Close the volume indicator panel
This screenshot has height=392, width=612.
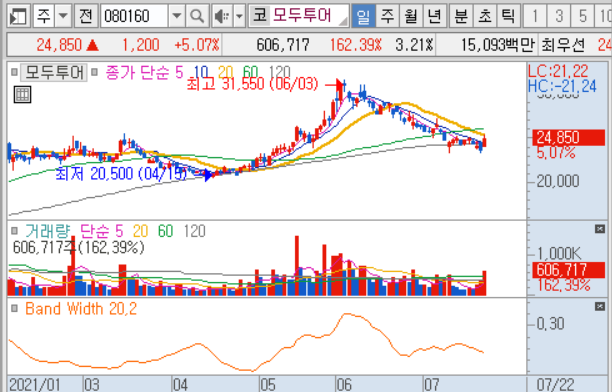pyautogui.click(x=600, y=229)
